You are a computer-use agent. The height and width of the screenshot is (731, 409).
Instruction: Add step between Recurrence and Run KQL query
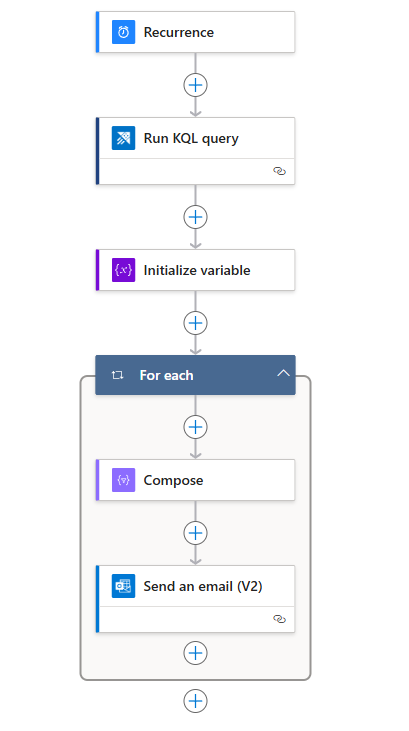(x=195, y=85)
